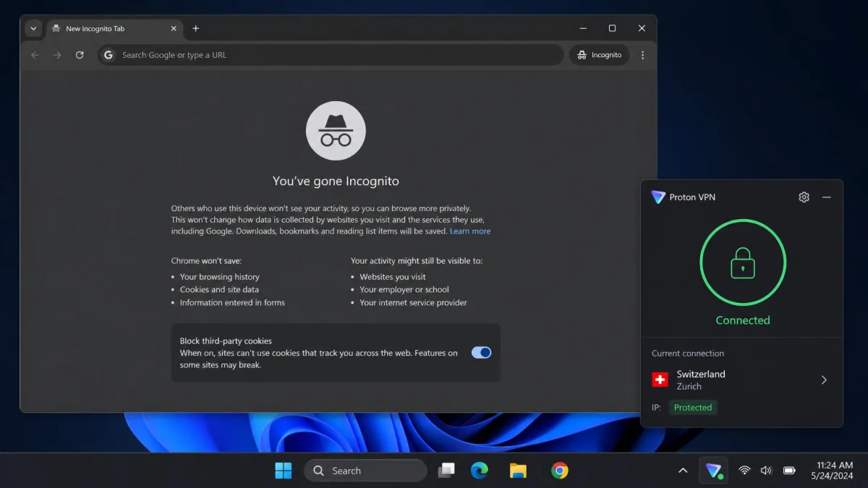868x488 pixels.
Task: Open File Explorer from the taskbar
Action: click(518, 471)
